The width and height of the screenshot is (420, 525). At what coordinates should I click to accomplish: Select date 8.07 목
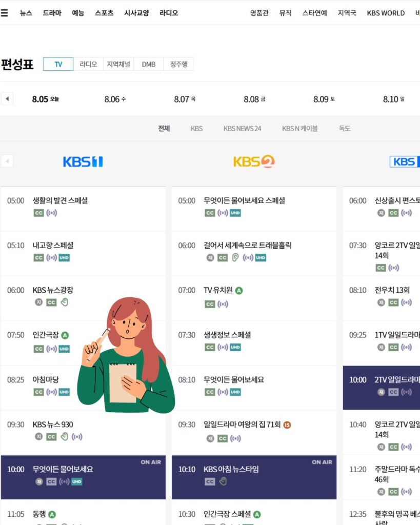coord(185,99)
